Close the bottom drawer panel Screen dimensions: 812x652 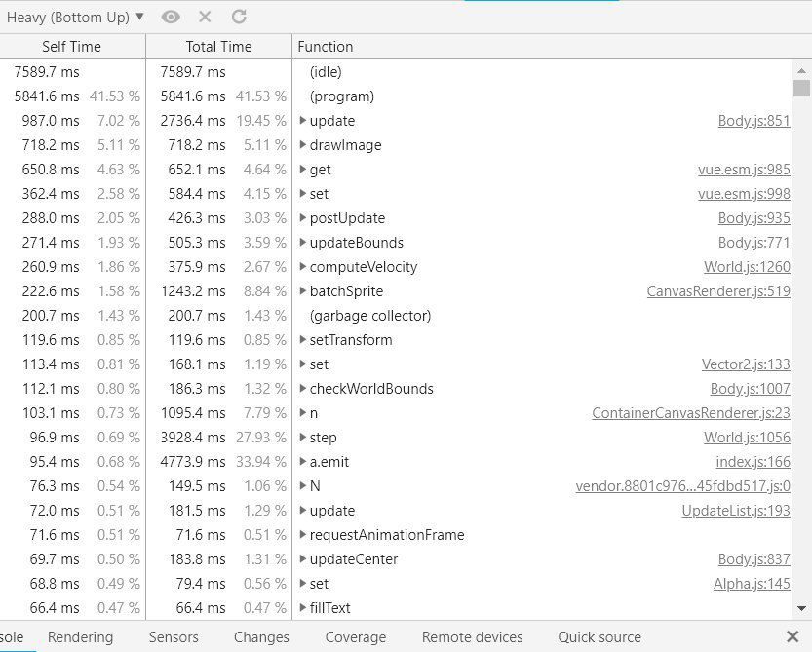click(x=792, y=636)
